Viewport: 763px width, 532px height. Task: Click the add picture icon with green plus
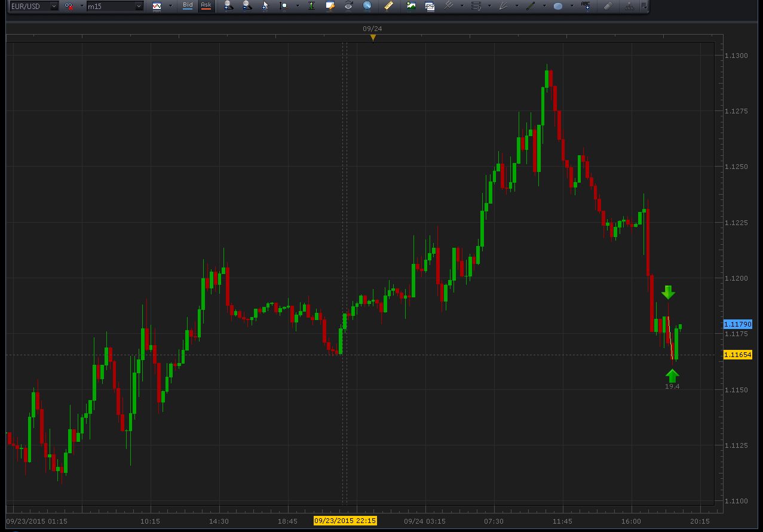[x=411, y=6]
